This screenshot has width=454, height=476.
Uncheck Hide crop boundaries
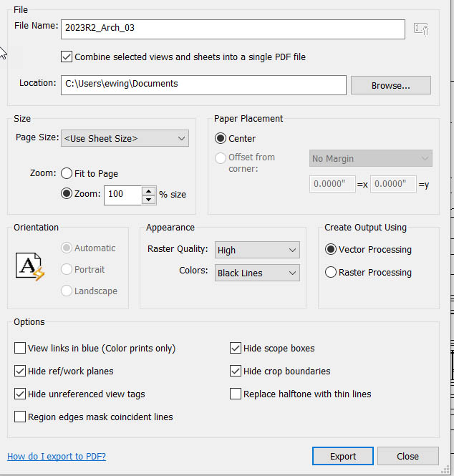click(x=236, y=371)
